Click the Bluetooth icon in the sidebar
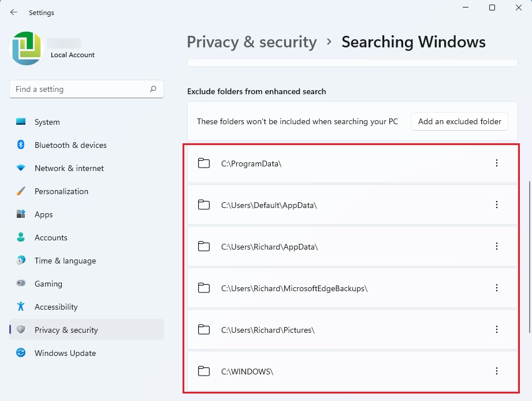The image size is (532, 401). pos(21,145)
